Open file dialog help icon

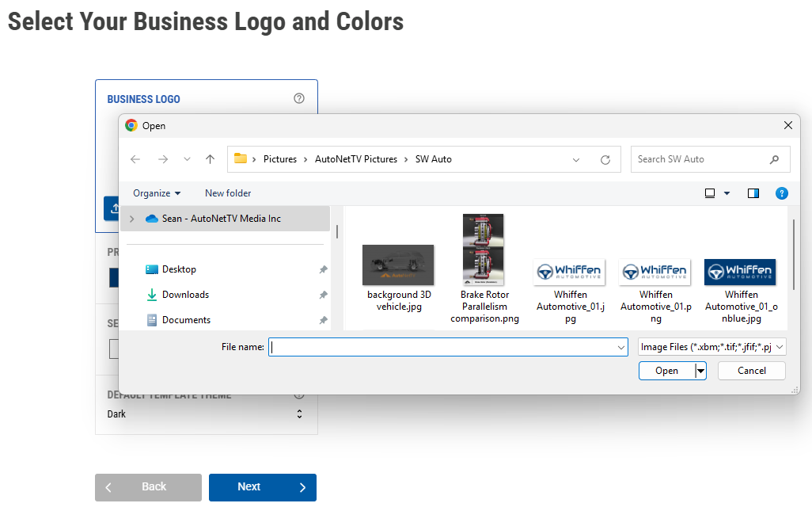781,193
